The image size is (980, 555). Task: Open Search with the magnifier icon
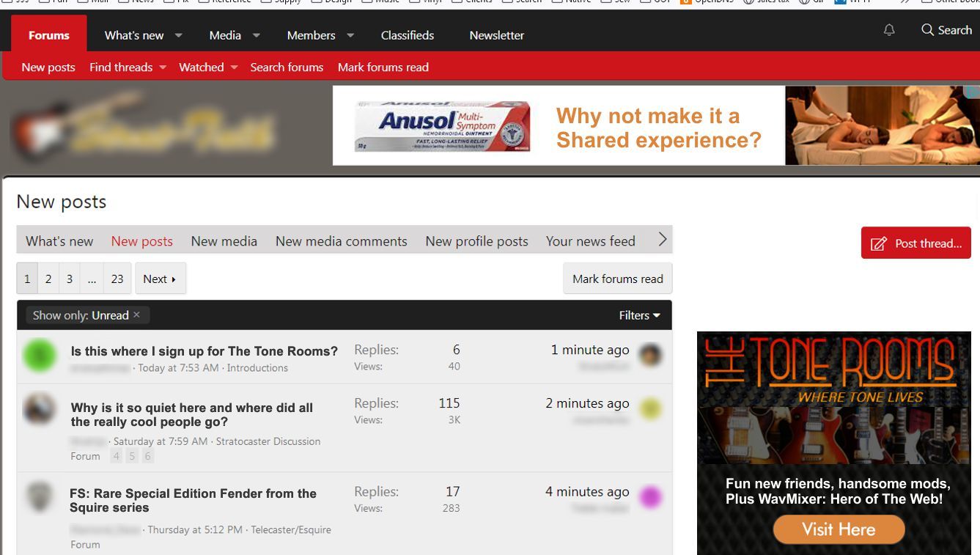tap(928, 30)
